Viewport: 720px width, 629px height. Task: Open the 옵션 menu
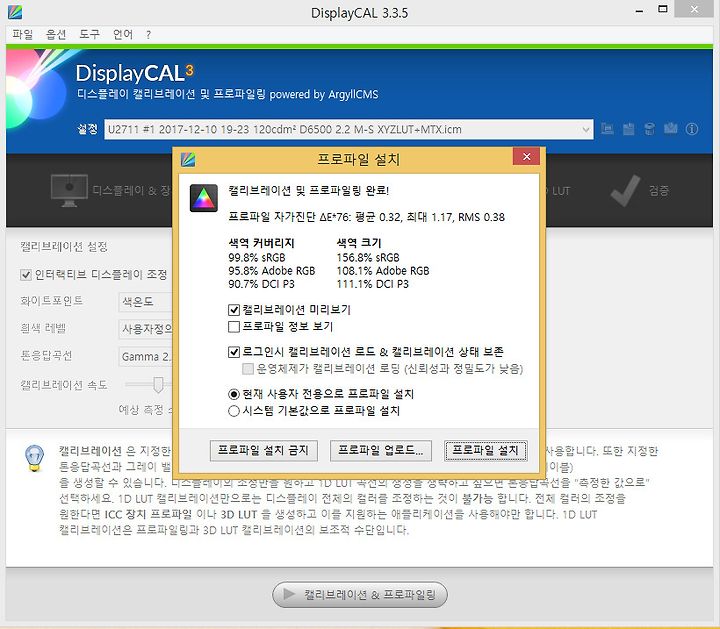[56, 34]
